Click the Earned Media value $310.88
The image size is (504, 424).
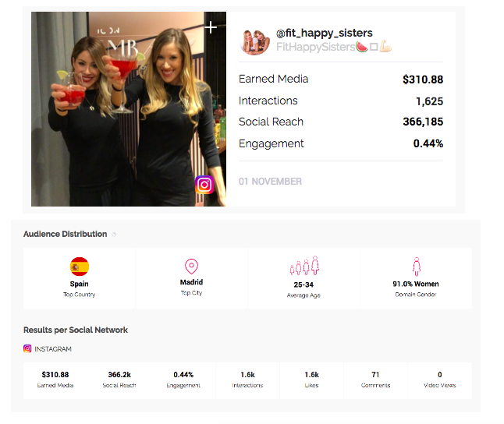tap(423, 79)
